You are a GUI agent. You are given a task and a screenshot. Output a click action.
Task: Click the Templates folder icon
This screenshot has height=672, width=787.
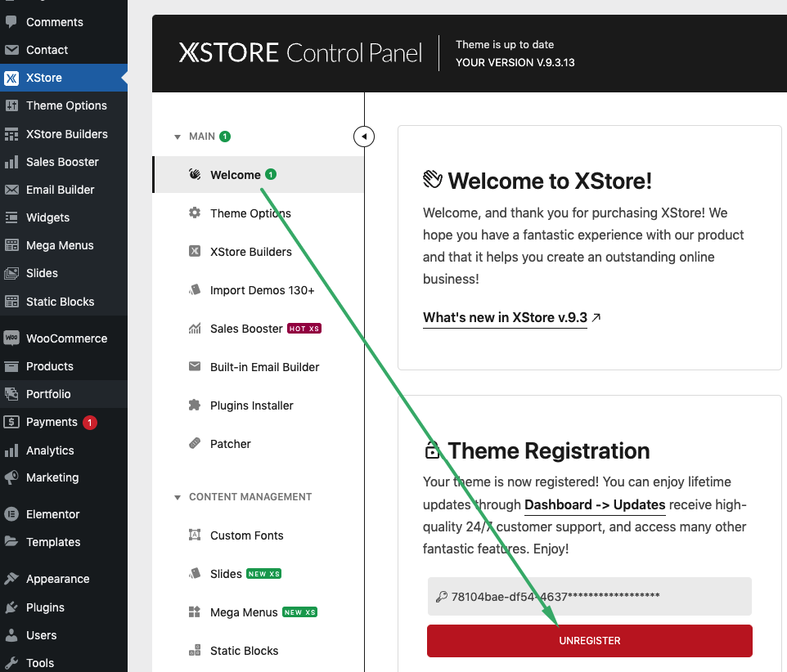(x=11, y=542)
